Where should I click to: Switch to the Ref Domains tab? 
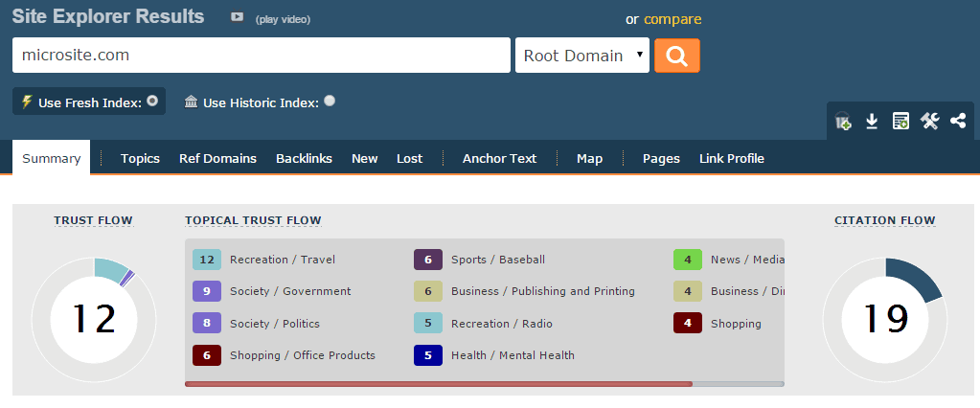(217, 159)
